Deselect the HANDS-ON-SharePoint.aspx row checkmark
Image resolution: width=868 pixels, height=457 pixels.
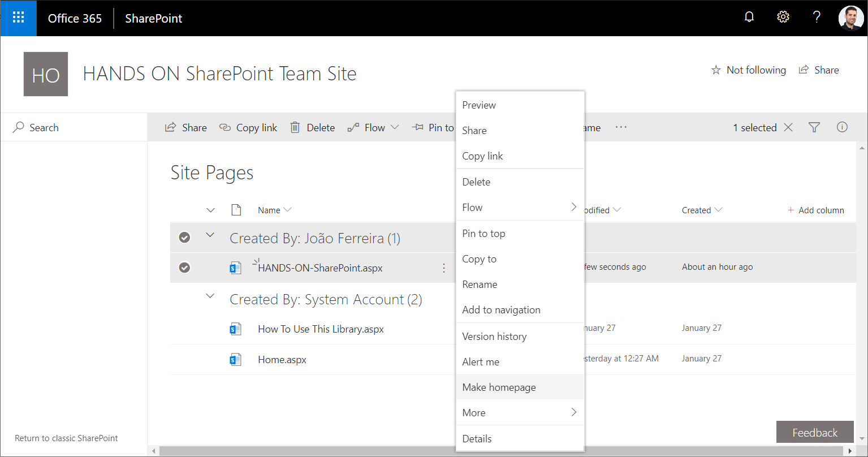coord(184,267)
